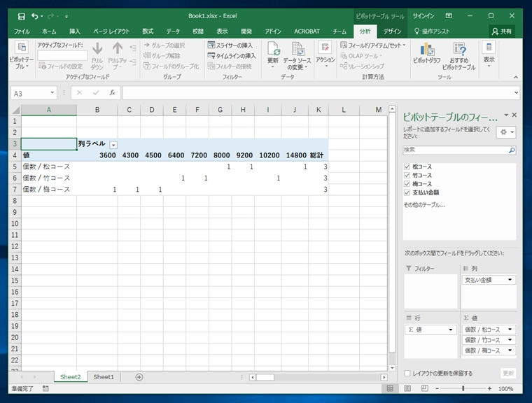Open 個数 / 竹コース dropdown in values area
532x403 pixels.
tap(510, 340)
